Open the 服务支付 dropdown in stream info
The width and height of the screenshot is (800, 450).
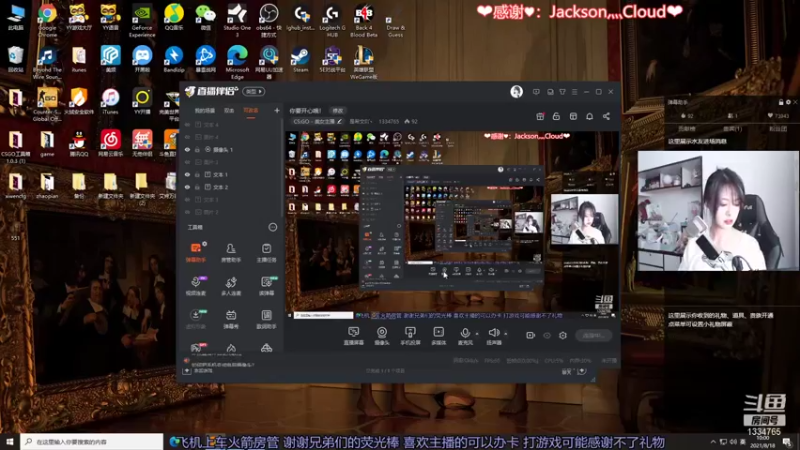(x=361, y=121)
